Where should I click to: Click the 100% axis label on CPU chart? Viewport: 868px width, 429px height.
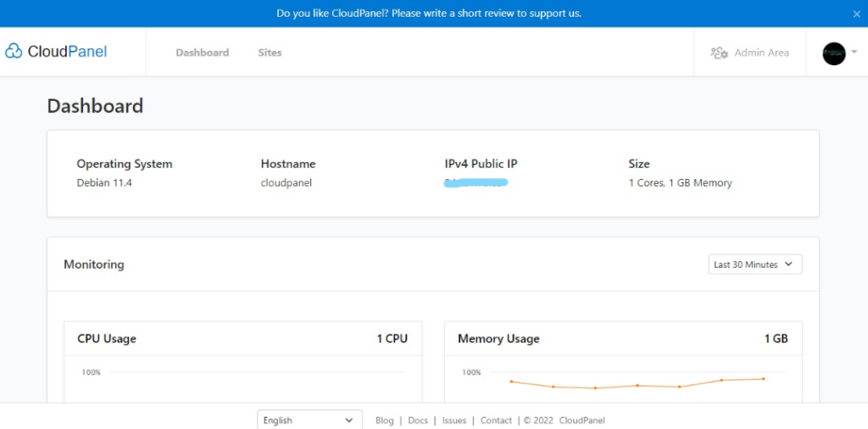tap(92, 372)
